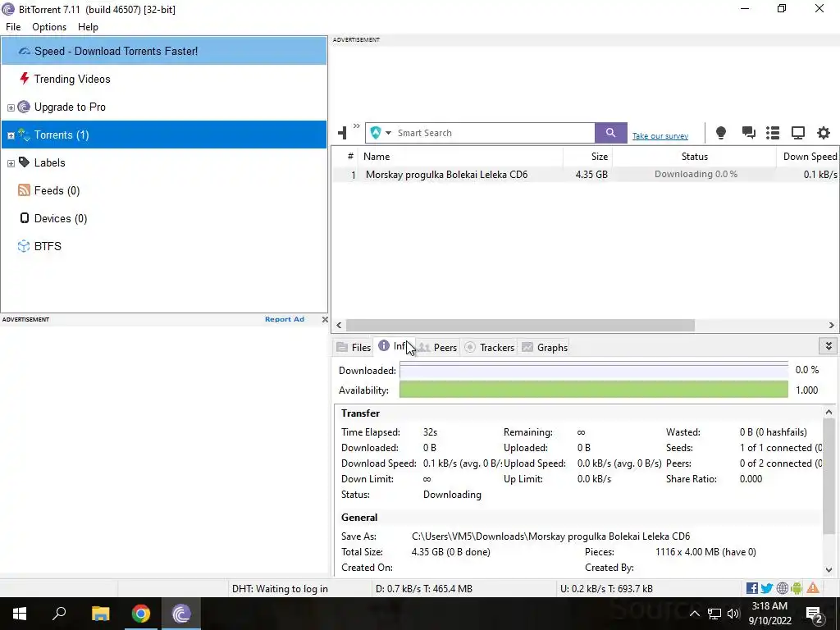Expand the Labels tree node
Image resolution: width=840 pixels, height=630 pixels.
point(11,163)
